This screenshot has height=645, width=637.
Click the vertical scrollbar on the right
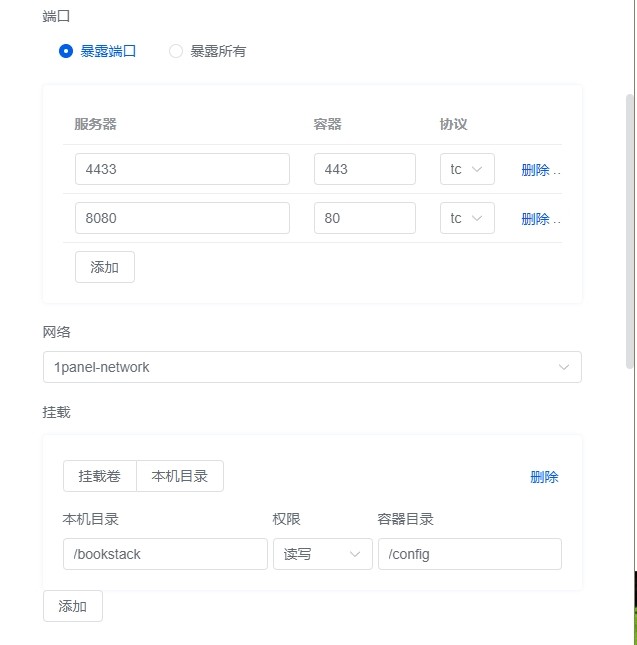coord(629,232)
